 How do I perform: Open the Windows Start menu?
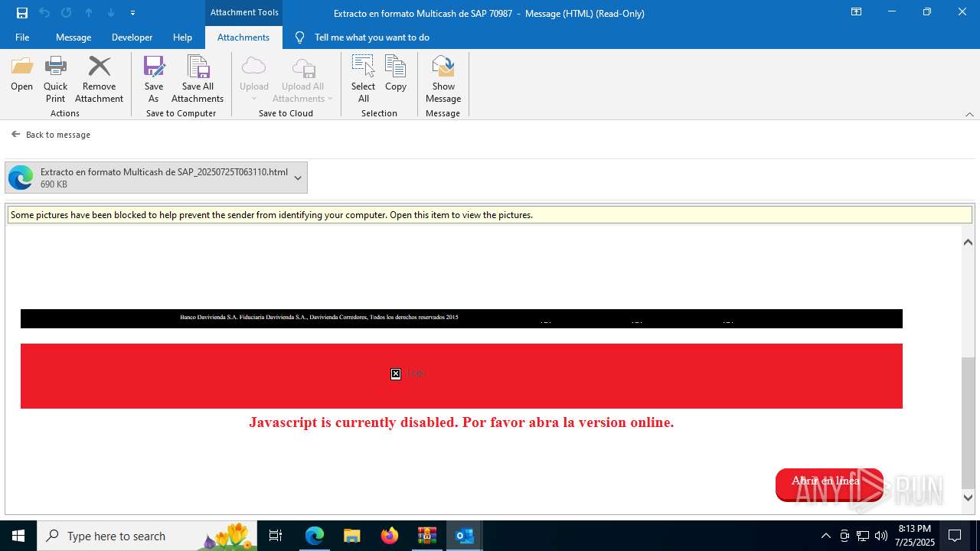(x=18, y=536)
